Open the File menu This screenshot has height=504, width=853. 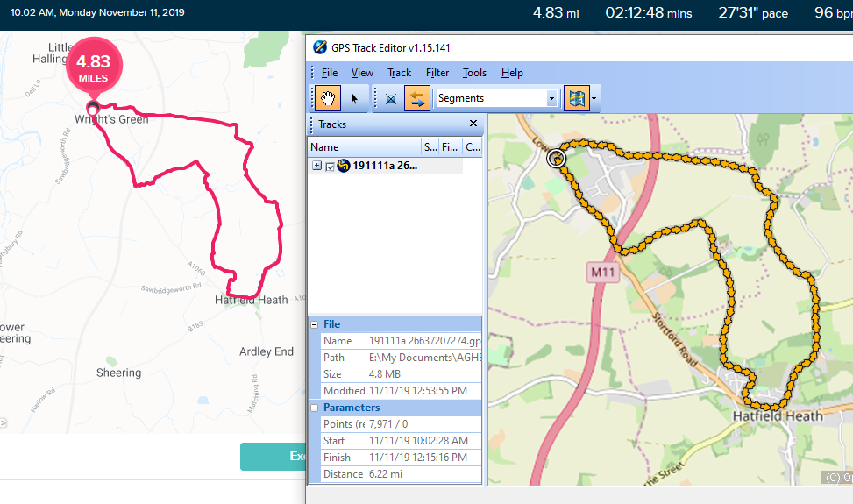pyautogui.click(x=329, y=73)
